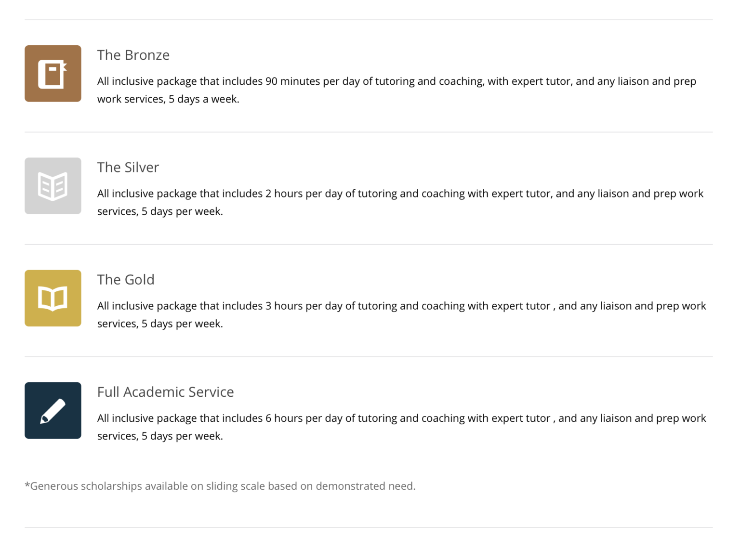Click the Gold package open book icon
Screen dimensions: 740x560
(x=53, y=298)
